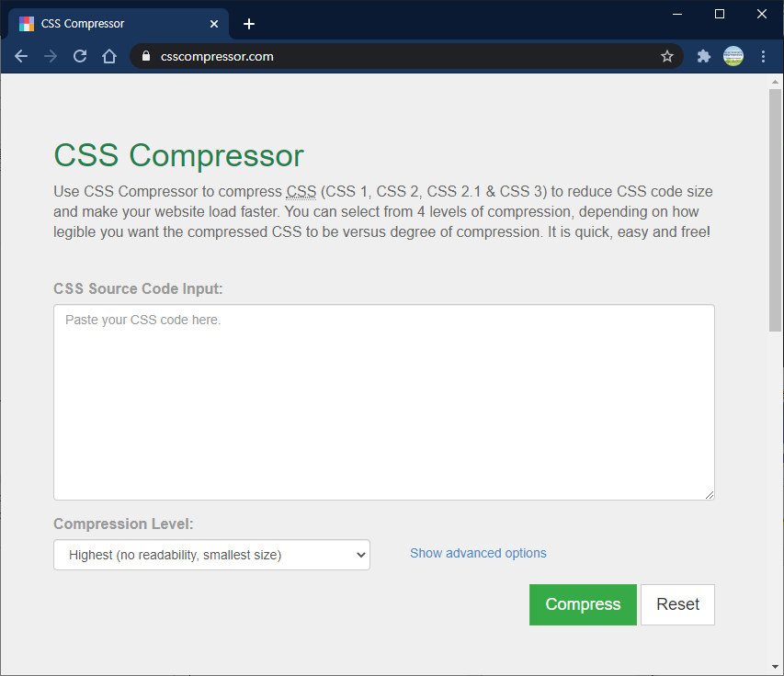Click the CSS Source Code Input label
The image size is (784, 676).
pyautogui.click(x=138, y=288)
